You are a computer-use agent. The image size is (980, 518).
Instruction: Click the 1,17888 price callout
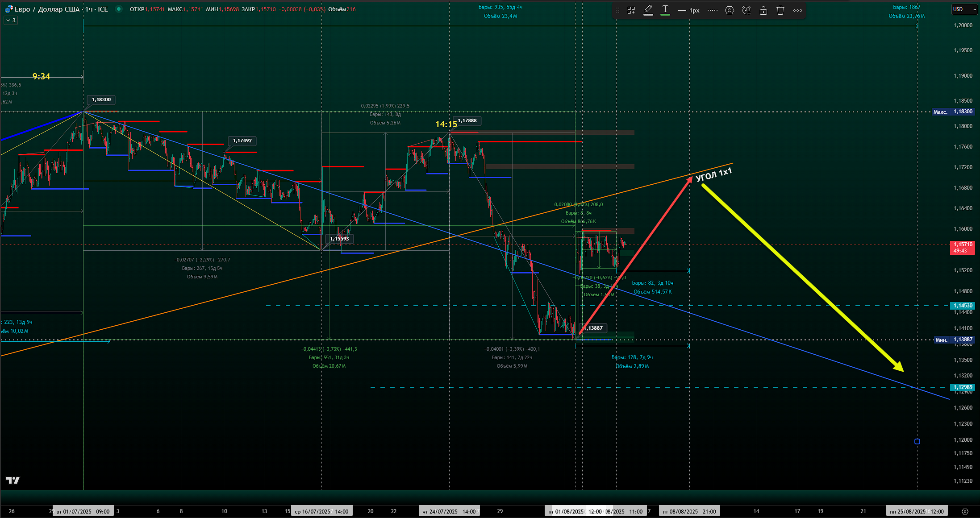(467, 120)
